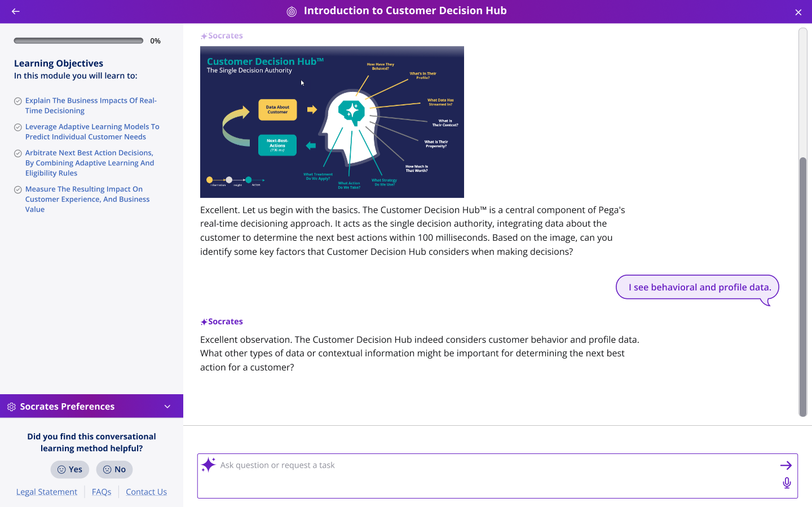The width and height of the screenshot is (812, 507).
Task: Click the module progress bar at 0%
Action: (x=78, y=41)
